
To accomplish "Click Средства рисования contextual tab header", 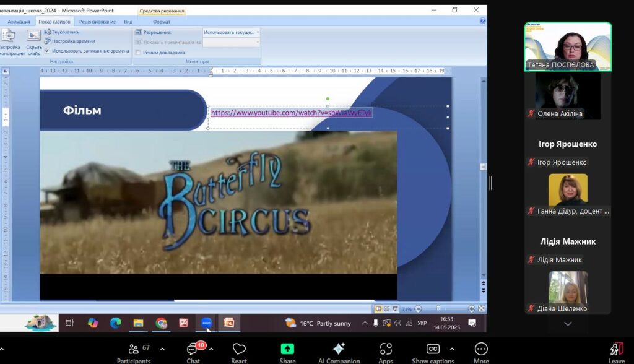I will pyautogui.click(x=162, y=11).
